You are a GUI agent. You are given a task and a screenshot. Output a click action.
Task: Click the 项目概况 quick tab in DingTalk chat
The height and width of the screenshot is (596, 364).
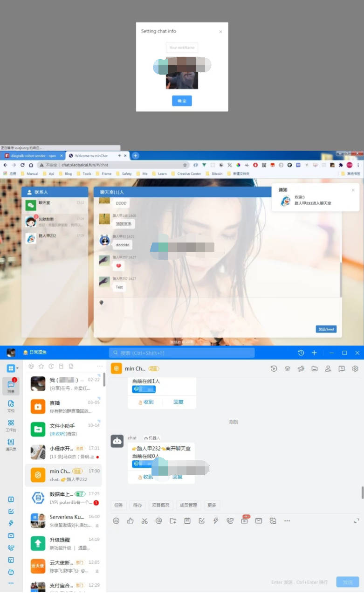(x=161, y=505)
